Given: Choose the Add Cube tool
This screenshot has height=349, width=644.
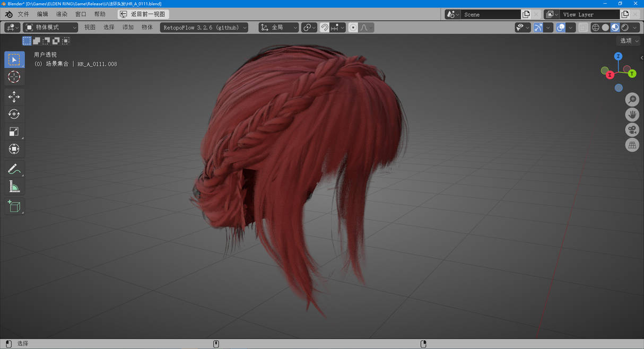Looking at the screenshot, I should point(14,206).
